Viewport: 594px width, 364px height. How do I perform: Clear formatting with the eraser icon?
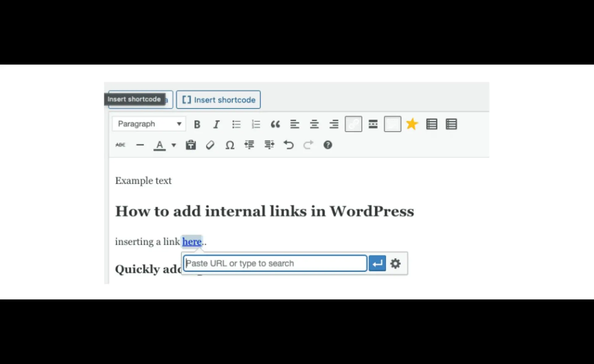[210, 145]
